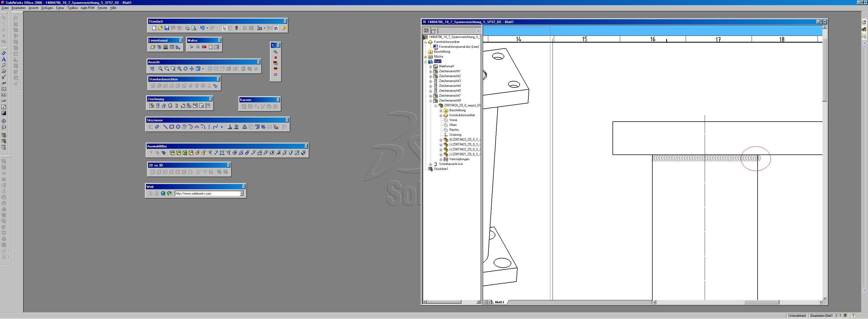Screen dimensions: 868x319
Task: Start macro recording with red record icon
Action: pyautogui.click(x=204, y=47)
